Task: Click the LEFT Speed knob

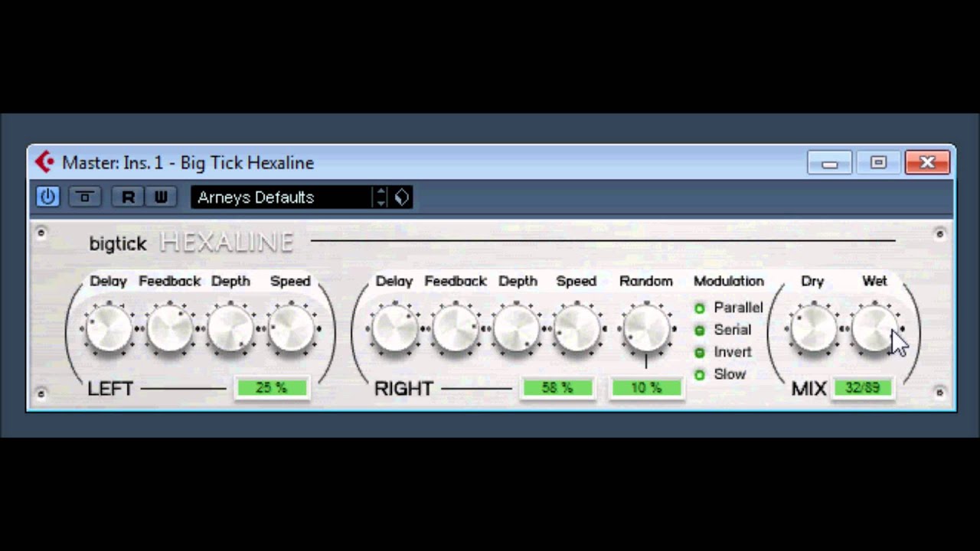Action: (x=290, y=328)
